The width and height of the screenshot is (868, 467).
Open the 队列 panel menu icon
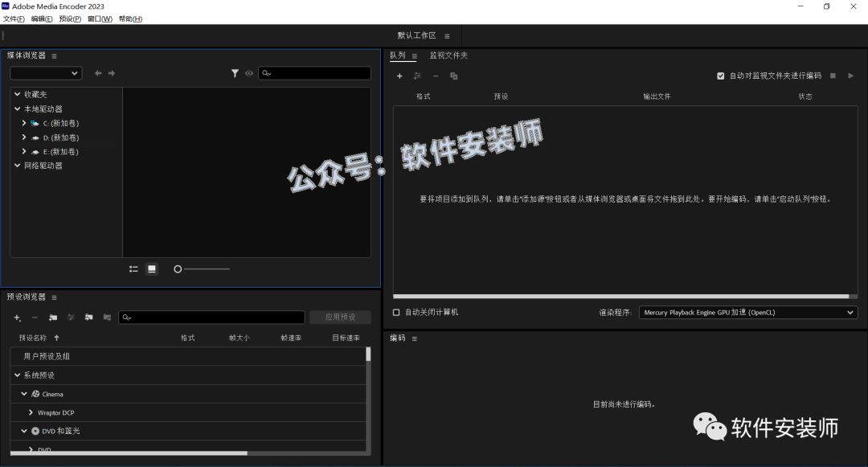click(415, 56)
